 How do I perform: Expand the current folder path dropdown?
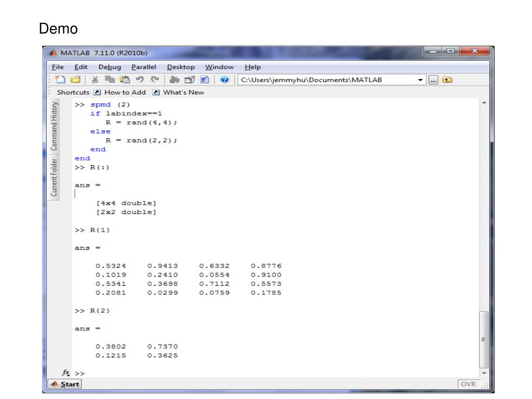click(x=420, y=81)
